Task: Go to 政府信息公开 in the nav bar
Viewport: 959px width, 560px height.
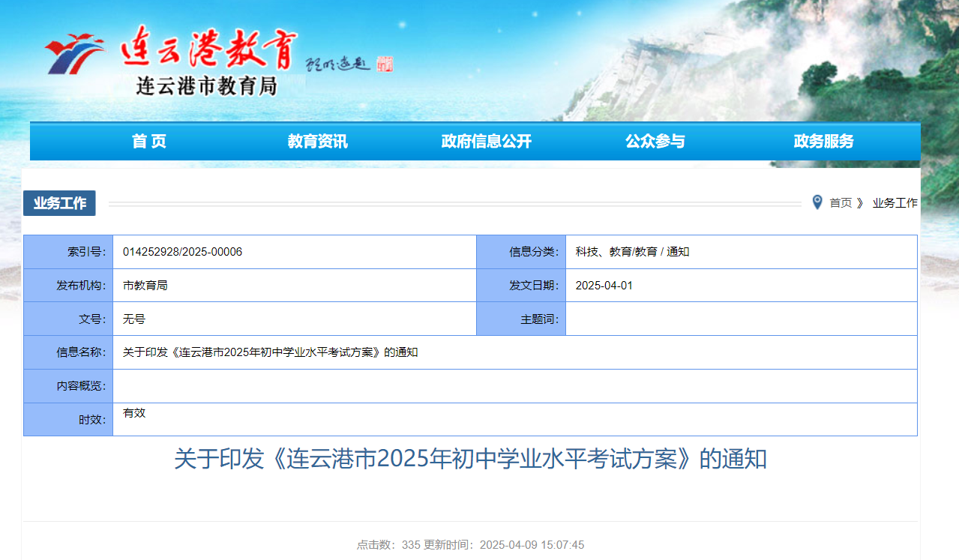Action: [x=487, y=142]
